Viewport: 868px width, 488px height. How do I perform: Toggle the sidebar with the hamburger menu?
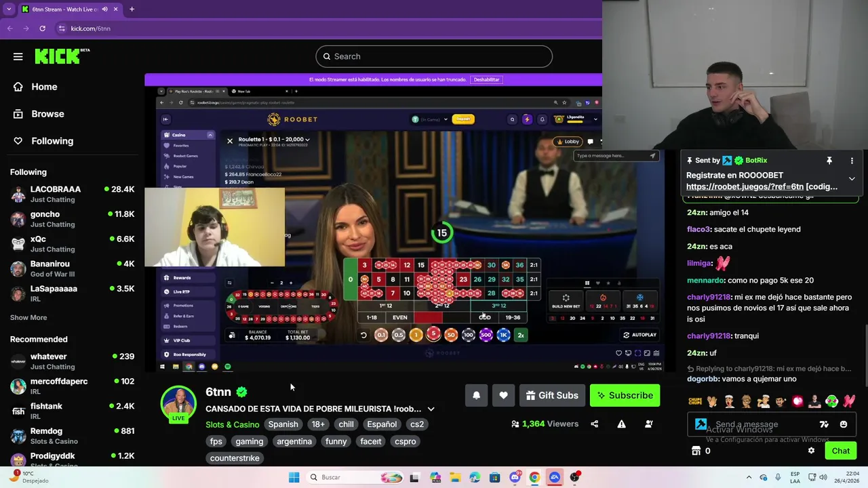pos(18,57)
